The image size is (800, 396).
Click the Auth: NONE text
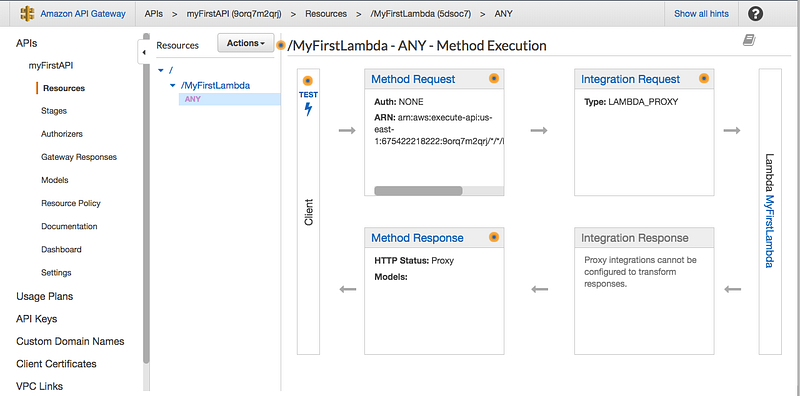tap(399, 102)
